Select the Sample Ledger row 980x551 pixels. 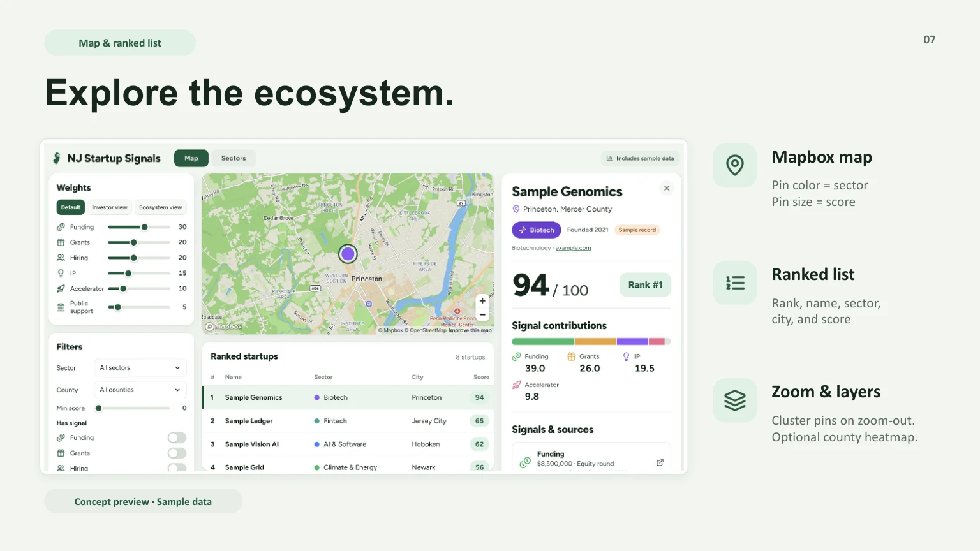point(348,421)
